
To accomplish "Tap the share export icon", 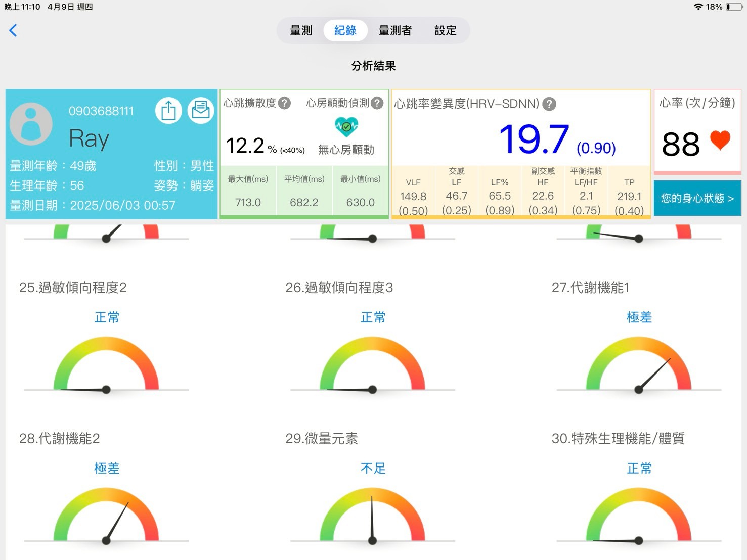I will (x=168, y=110).
